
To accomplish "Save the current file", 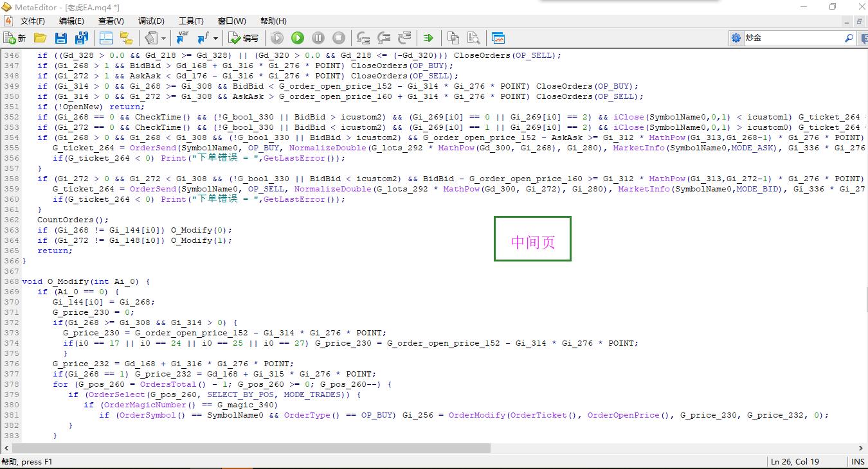I will [61, 38].
